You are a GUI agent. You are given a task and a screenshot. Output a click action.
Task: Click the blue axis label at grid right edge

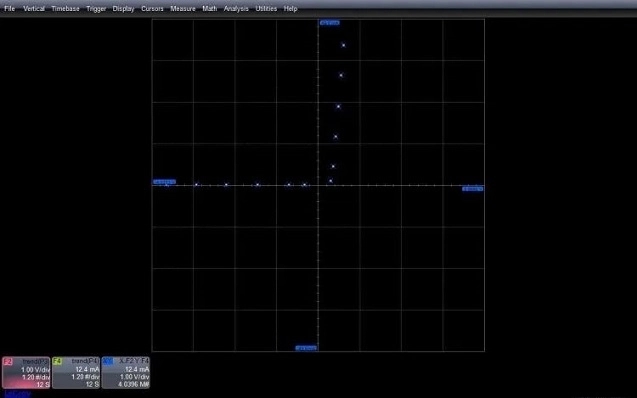[473, 189]
